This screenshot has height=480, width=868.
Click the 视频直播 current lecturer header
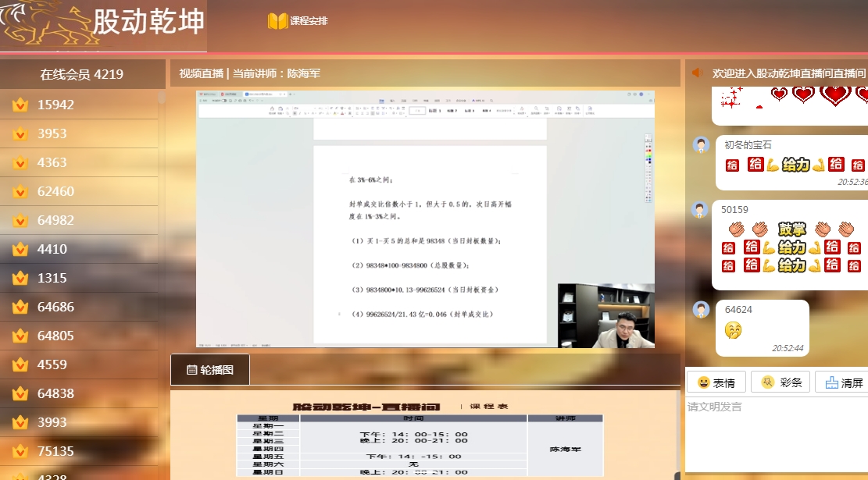point(250,73)
